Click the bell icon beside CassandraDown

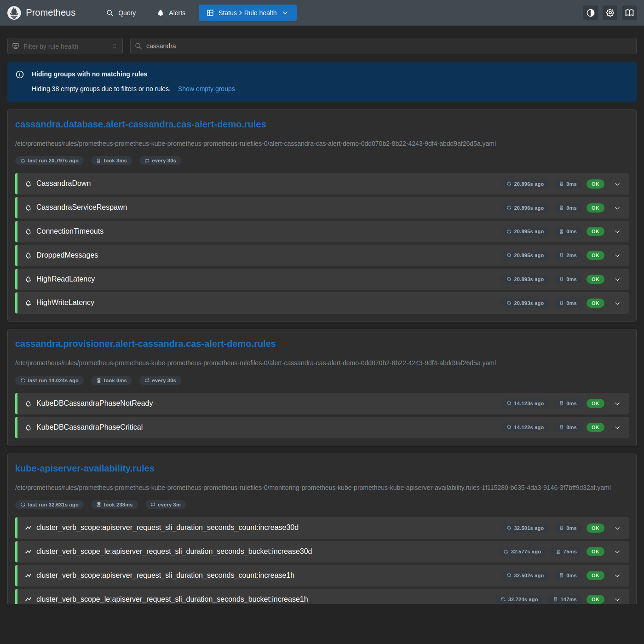point(28,184)
